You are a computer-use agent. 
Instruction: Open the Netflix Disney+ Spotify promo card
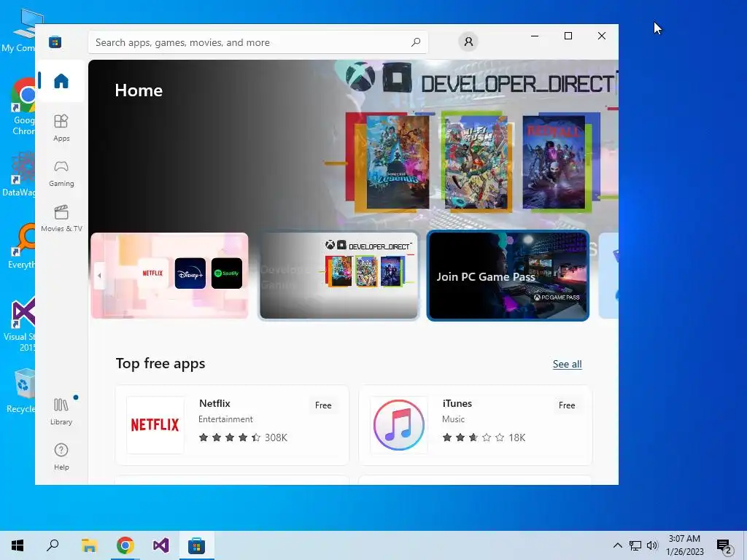coord(169,275)
